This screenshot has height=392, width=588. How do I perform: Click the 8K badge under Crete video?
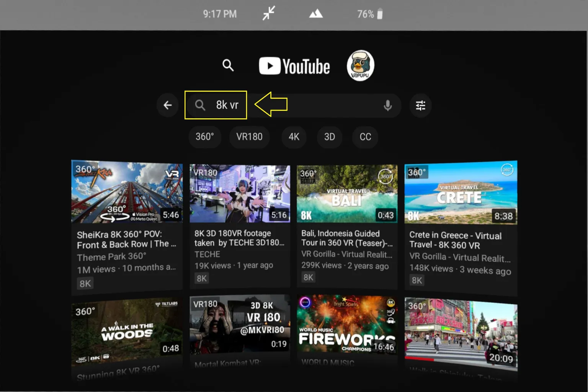click(x=417, y=280)
